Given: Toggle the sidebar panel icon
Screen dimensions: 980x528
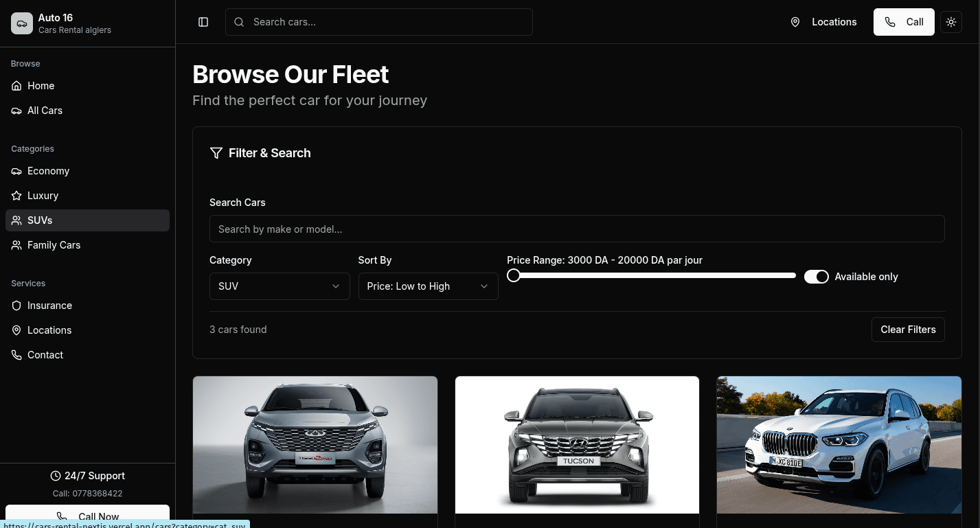Looking at the screenshot, I should coord(203,22).
